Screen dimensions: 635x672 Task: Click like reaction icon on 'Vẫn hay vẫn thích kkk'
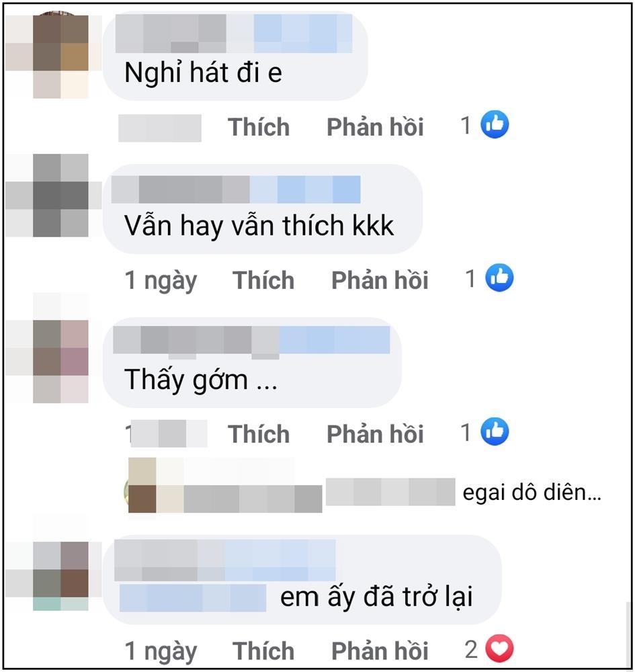coord(499,278)
